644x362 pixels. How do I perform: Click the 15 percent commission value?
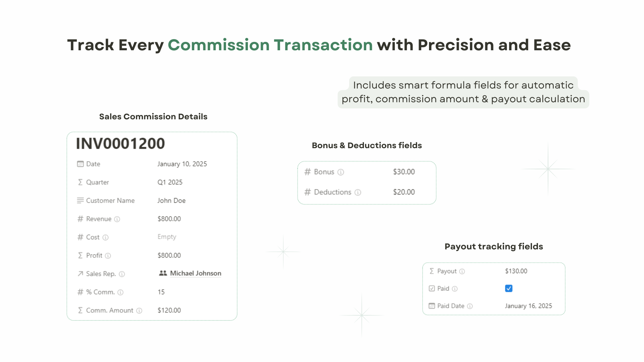click(x=161, y=292)
